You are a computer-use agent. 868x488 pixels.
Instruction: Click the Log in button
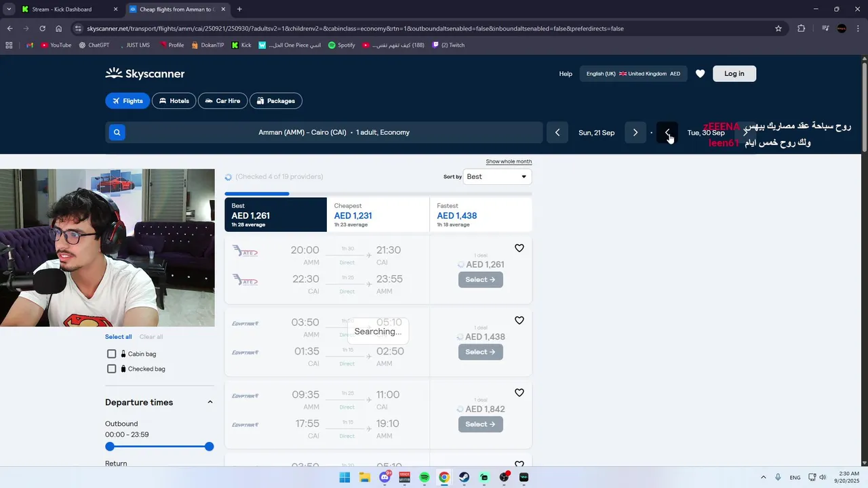[x=734, y=74]
